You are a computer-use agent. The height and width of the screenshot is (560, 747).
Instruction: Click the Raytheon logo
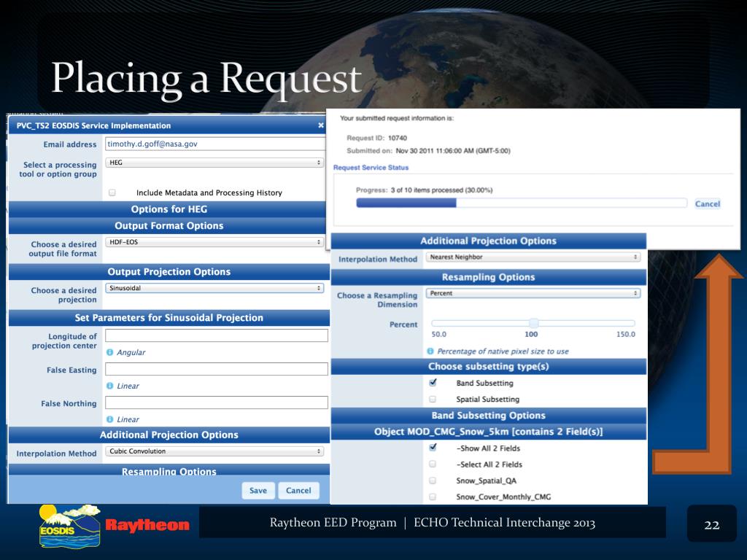pos(147,526)
